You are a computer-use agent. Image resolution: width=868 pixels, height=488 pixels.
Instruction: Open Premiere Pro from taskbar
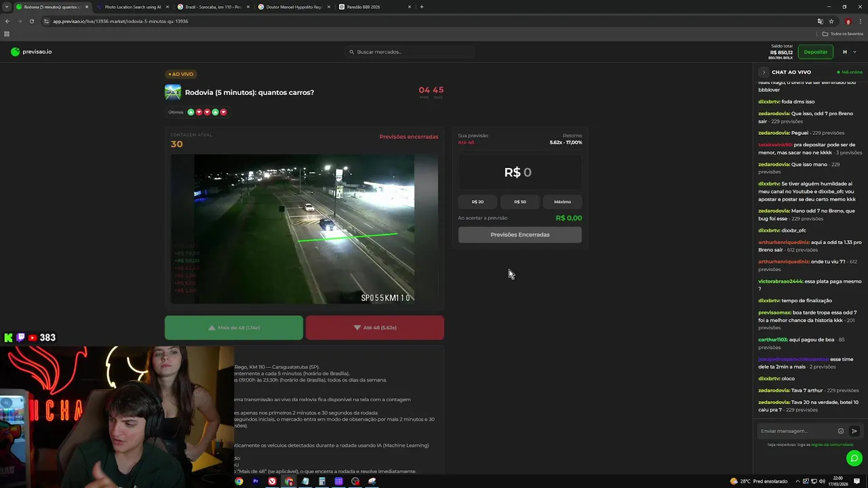click(x=256, y=481)
